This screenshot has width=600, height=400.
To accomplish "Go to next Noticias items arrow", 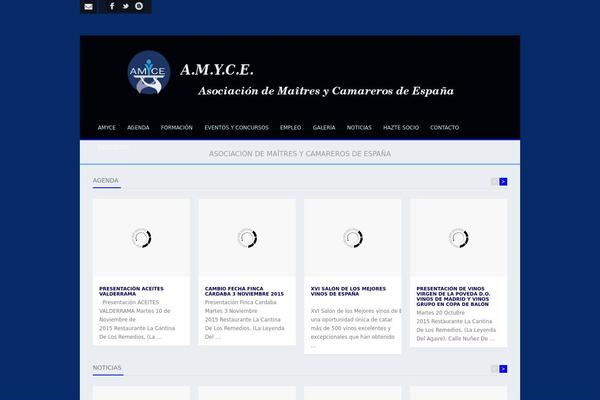I will [x=503, y=369].
